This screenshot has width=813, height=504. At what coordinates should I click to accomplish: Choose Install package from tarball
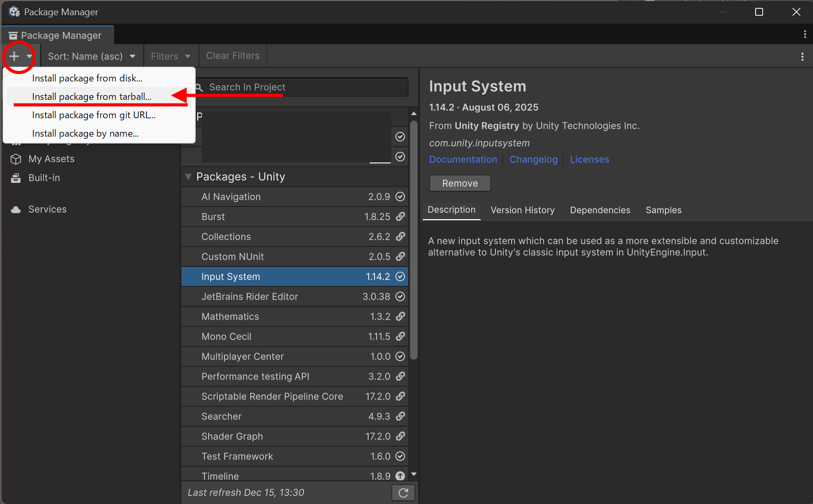pyautogui.click(x=92, y=97)
